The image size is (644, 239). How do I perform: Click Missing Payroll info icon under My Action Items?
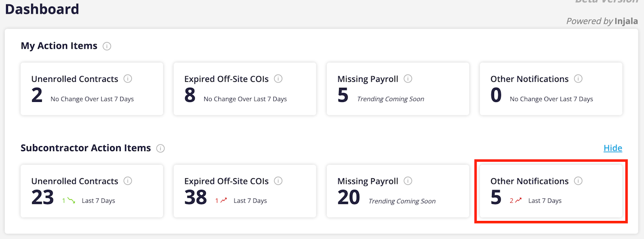coord(408,79)
